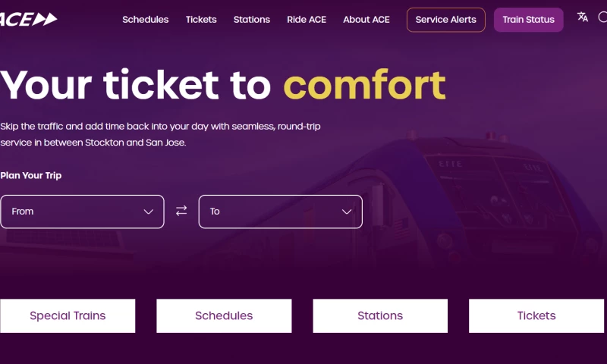Expand the To station dropdown
Screen dimensions: 607x364
(x=280, y=212)
